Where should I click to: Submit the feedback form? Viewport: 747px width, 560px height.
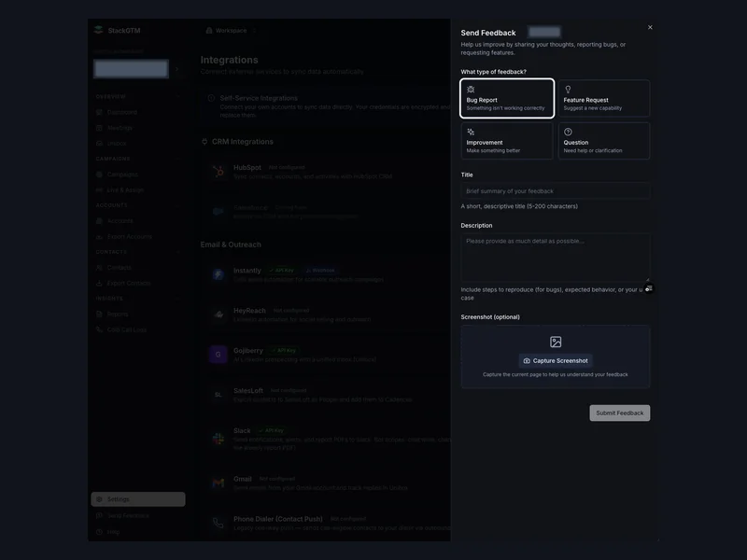(620, 413)
